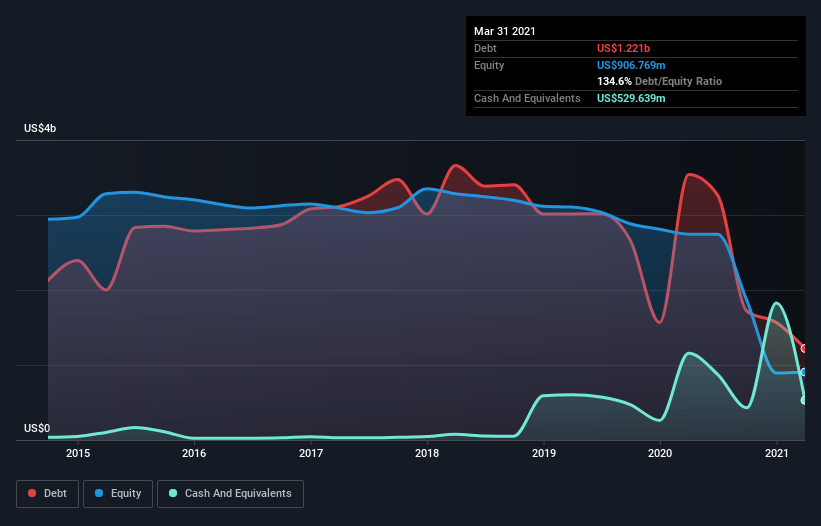This screenshot has width=821, height=526.
Task: Toggle the Cash And Equivalents legend button
Action: click(x=230, y=494)
